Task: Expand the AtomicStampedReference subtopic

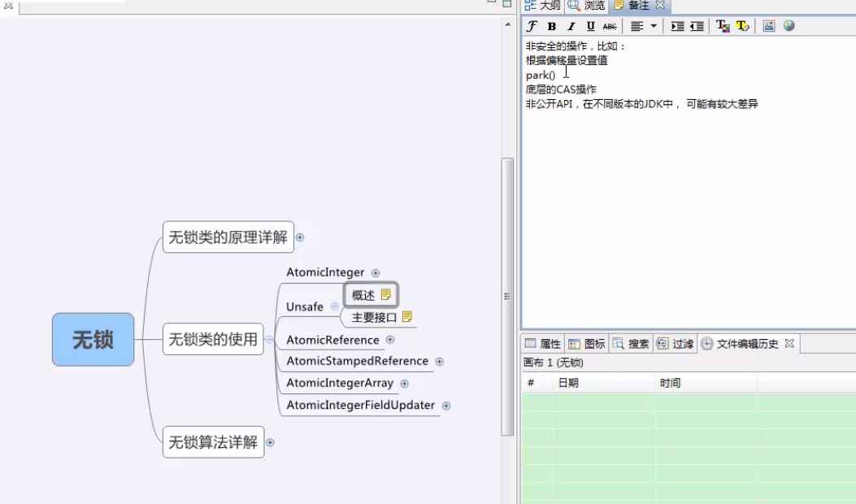Action: (x=440, y=362)
